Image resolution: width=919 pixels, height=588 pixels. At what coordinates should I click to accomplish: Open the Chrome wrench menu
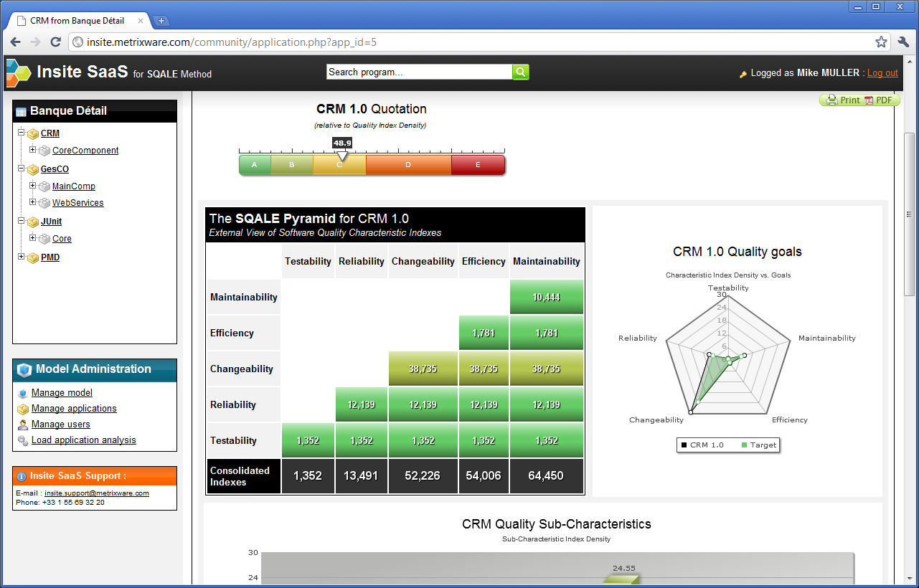pos(903,42)
